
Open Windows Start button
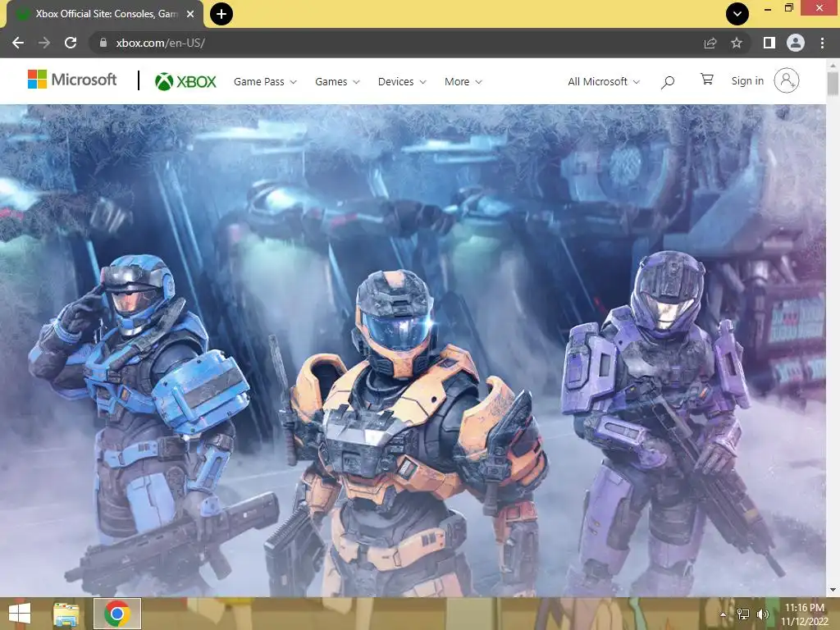coord(20,614)
